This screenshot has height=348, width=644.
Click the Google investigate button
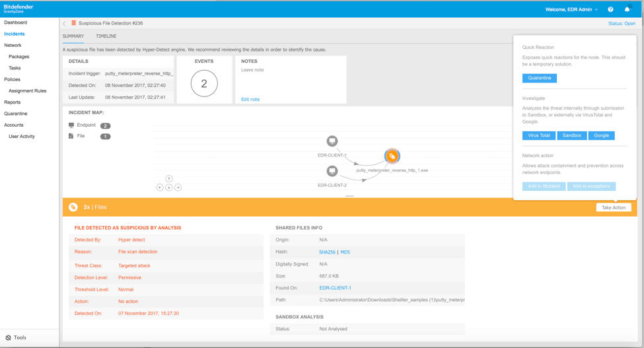tap(601, 135)
